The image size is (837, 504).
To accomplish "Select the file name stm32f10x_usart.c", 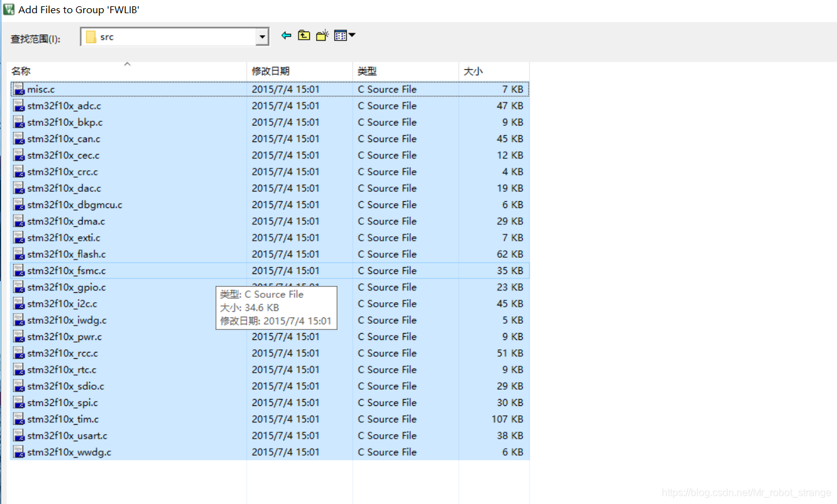I will 67,436.
